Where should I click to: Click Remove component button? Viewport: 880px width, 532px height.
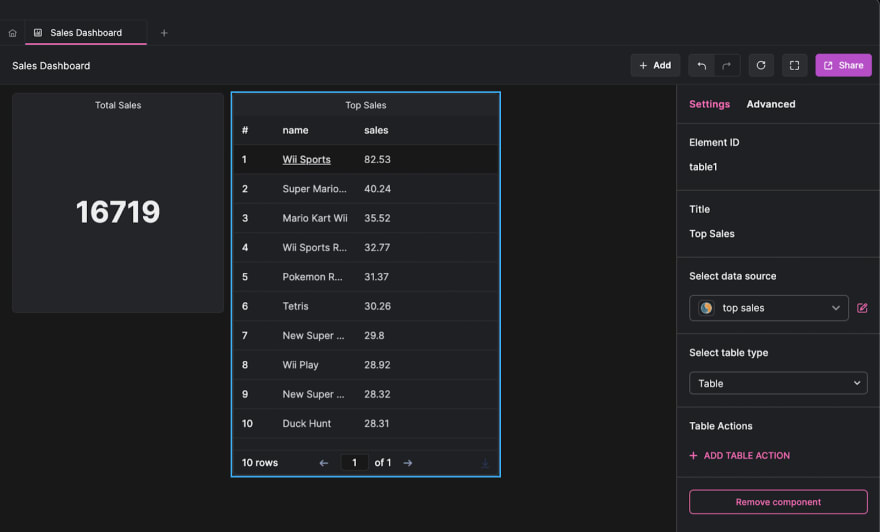click(x=778, y=502)
